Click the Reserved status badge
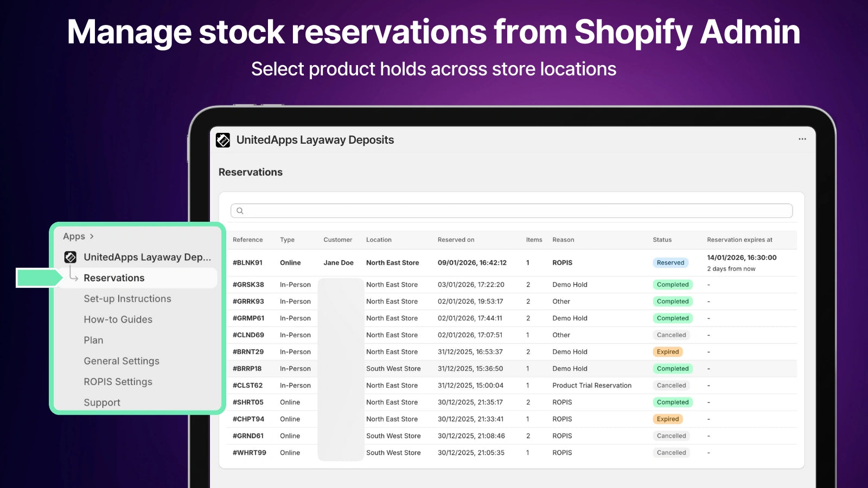This screenshot has height=488, width=868. (670, 263)
